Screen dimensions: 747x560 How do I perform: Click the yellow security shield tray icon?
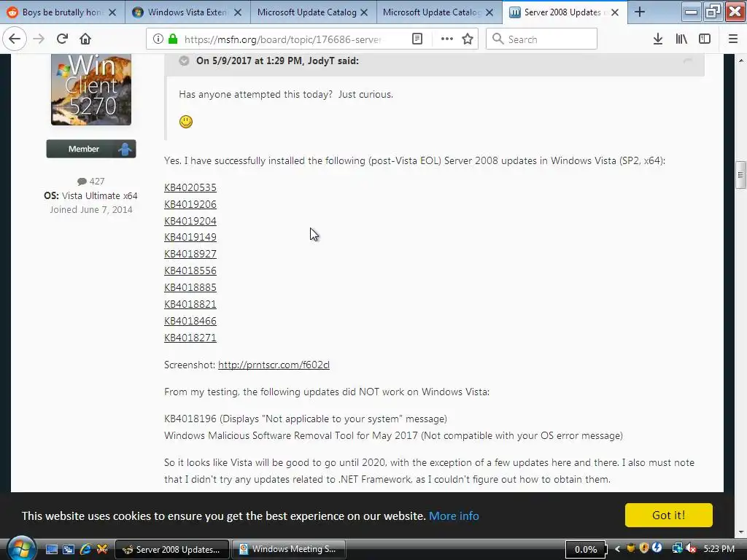coord(644,548)
